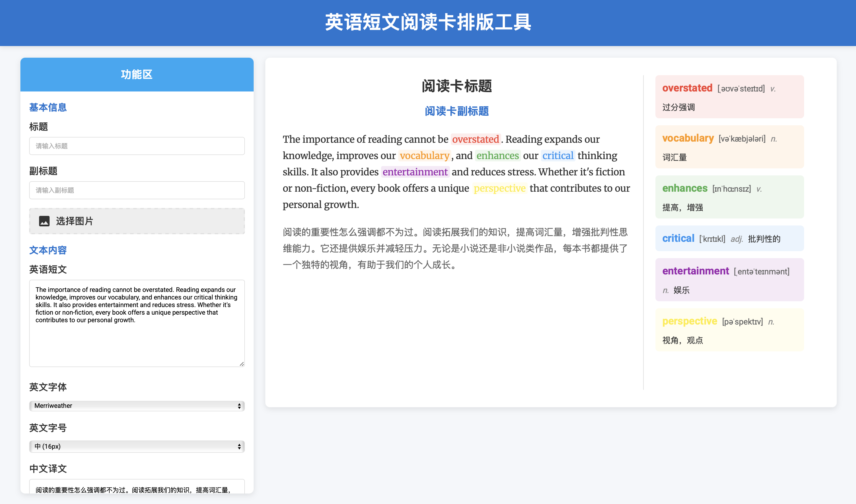Open the 英文字体 Merriweather dropdown
856x504 pixels.
(137, 406)
